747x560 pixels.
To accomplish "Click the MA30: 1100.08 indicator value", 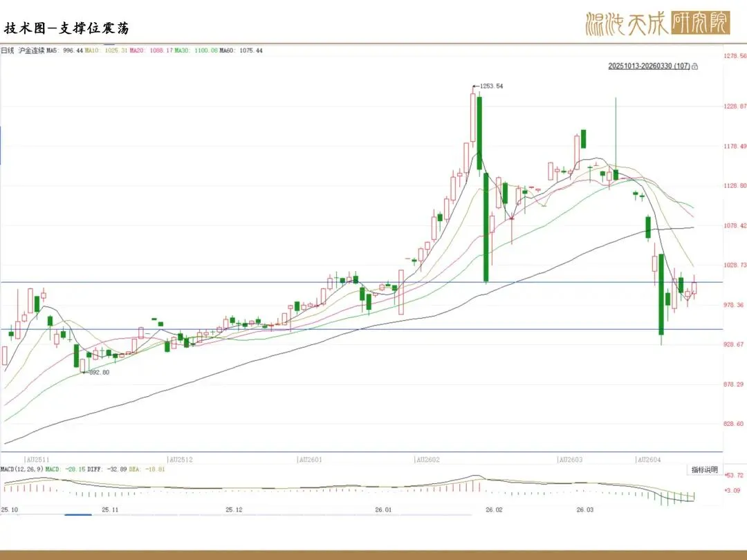I will click(196, 50).
